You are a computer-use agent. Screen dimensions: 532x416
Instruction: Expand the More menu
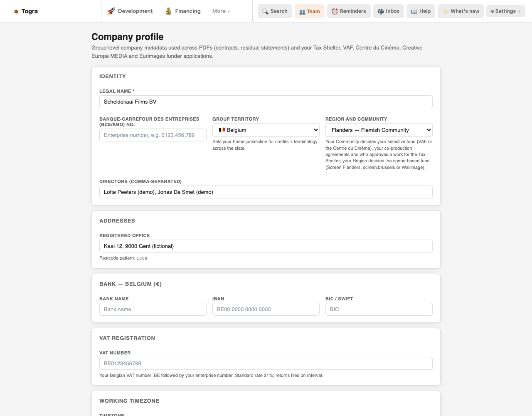[x=221, y=11]
